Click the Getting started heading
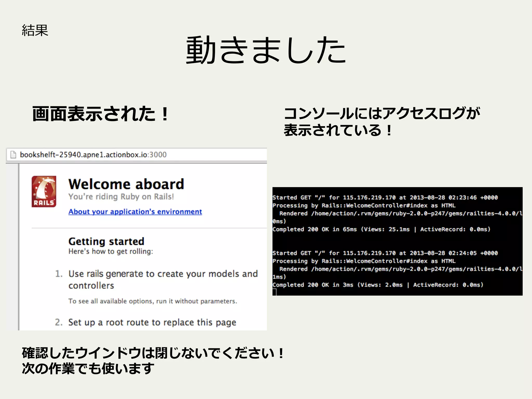The height and width of the screenshot is (399, 532). (x=106, y=242)
